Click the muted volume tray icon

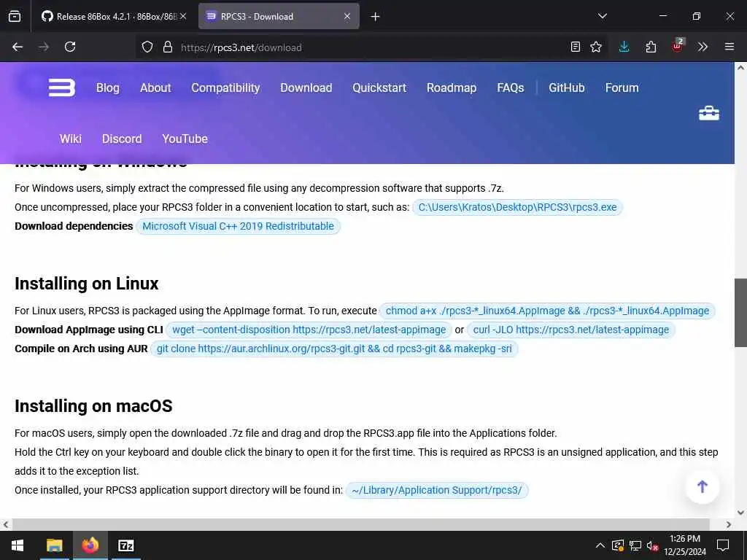[x=652, y=545]
